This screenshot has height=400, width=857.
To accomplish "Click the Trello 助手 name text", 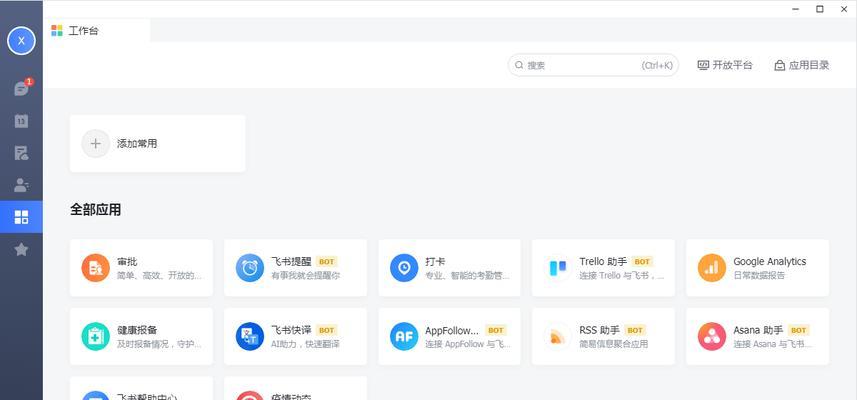I will pyautogui.click(x=603, y=262).
